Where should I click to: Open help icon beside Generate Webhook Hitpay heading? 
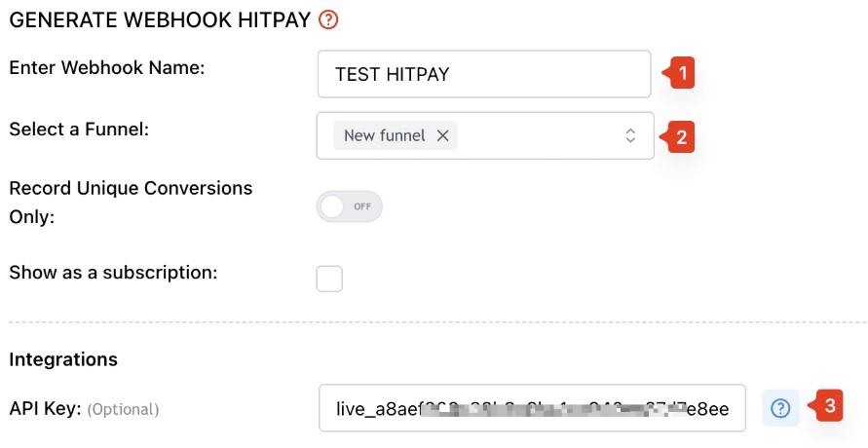click(328, 20)
